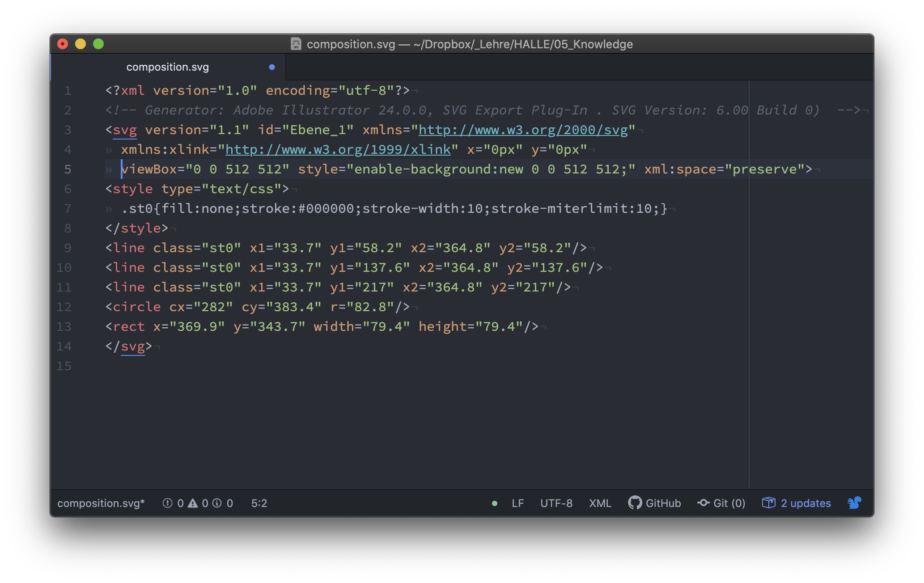Viewport: 924px width, 583px height.
Task: Enter full screen with green button
Action: [x=98, y=44]
